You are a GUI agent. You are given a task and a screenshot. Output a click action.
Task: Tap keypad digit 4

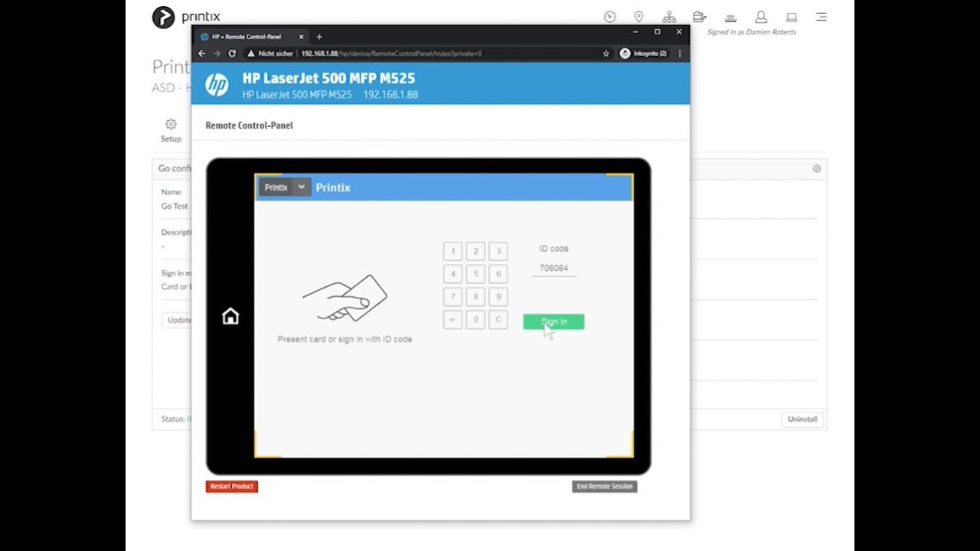click(x=452, y=274)
